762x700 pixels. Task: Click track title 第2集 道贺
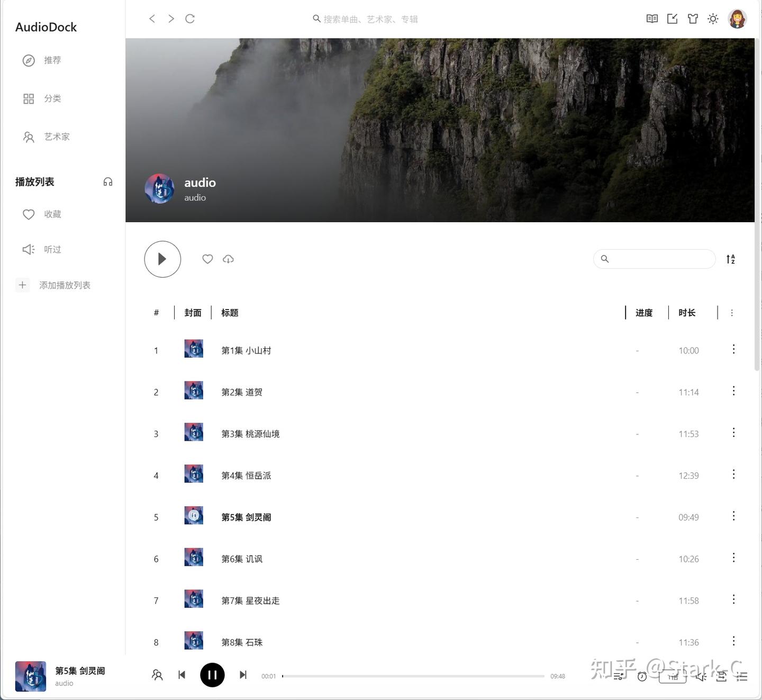click(x=242, y=392)
